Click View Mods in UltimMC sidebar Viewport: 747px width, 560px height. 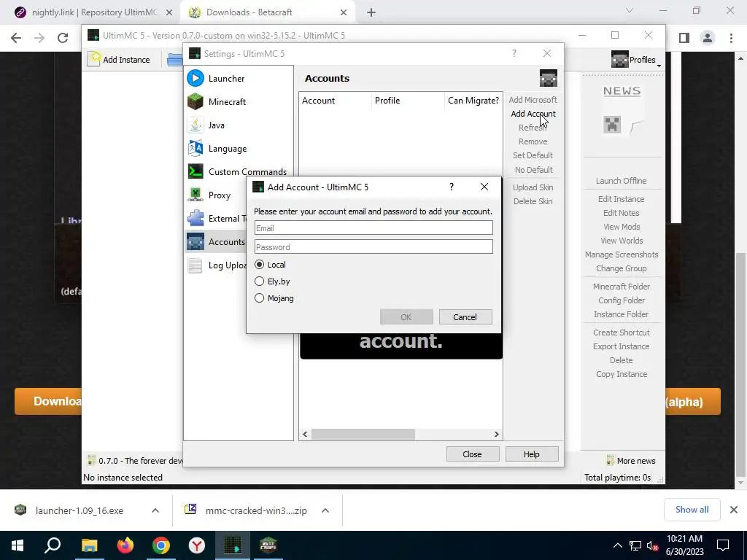pos(622,227)
